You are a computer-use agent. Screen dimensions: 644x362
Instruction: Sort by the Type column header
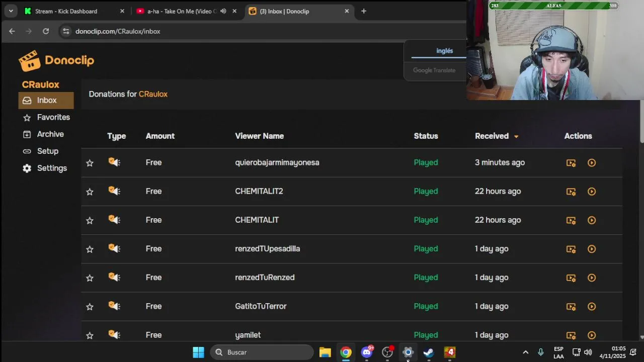pyautogui.click(x=116, y=136)
